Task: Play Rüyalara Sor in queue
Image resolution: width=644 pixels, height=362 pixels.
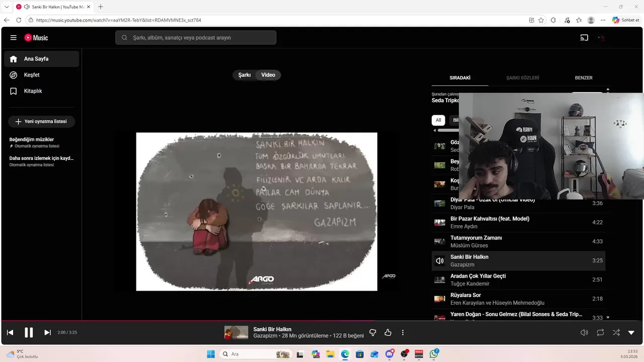Action: [518, 299]
